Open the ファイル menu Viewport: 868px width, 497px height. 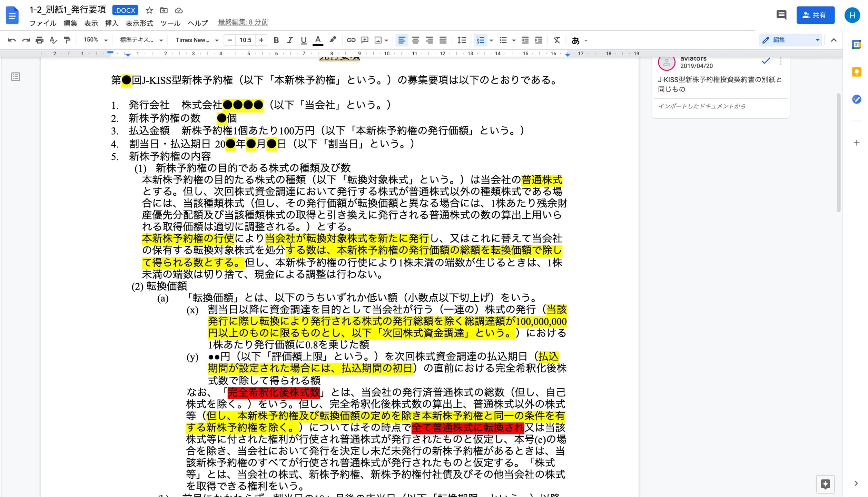click(x=43, y=23)
